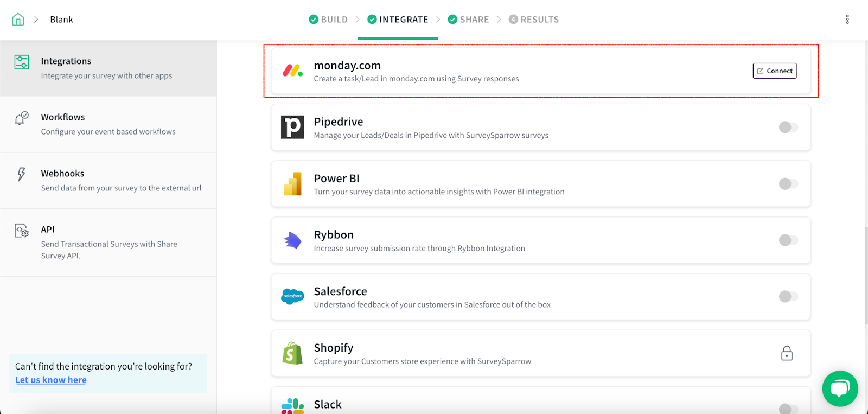Go to the home icon
Viewport: 868px width, 414px height.
click(18, 20)
